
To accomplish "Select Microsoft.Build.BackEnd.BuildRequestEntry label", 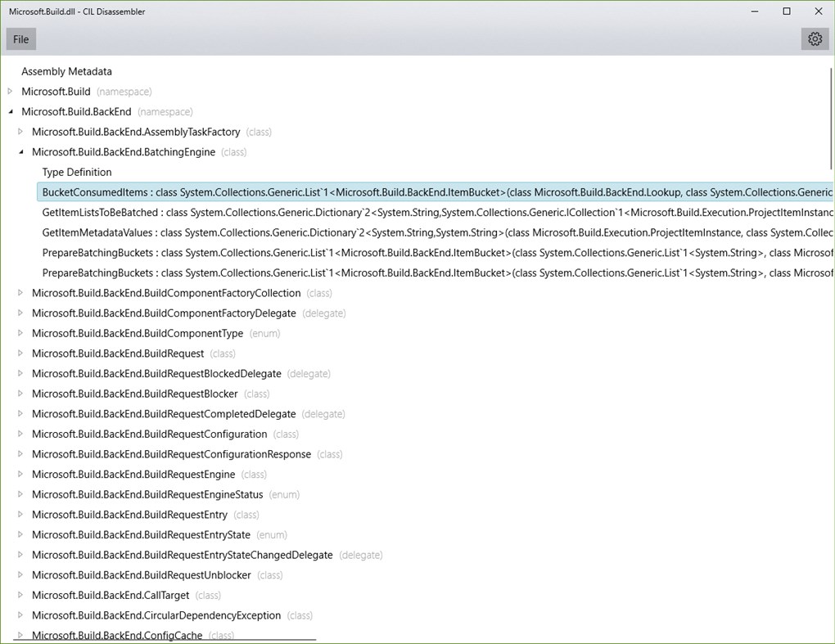I will coord(130,515).
